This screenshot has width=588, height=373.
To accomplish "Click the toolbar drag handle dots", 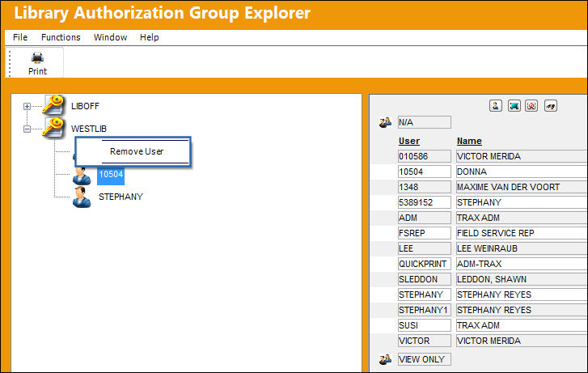I will pyautogui.click(x=10, y=63).
